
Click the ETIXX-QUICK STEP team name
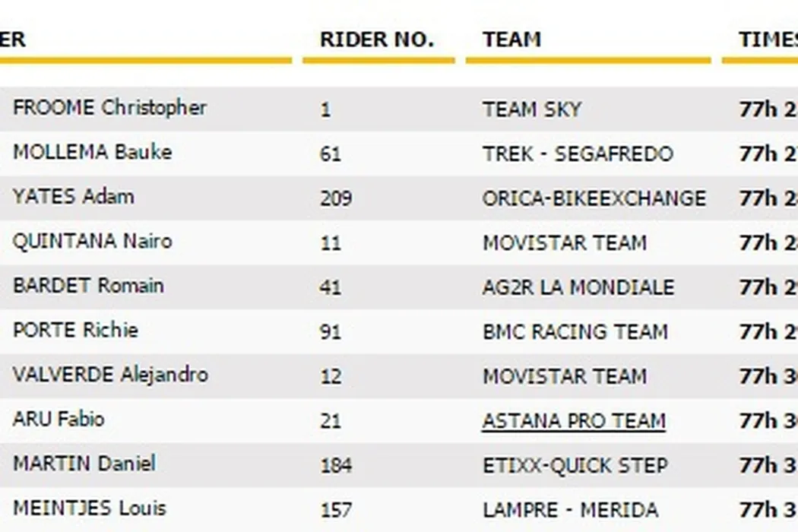point(575,465)
